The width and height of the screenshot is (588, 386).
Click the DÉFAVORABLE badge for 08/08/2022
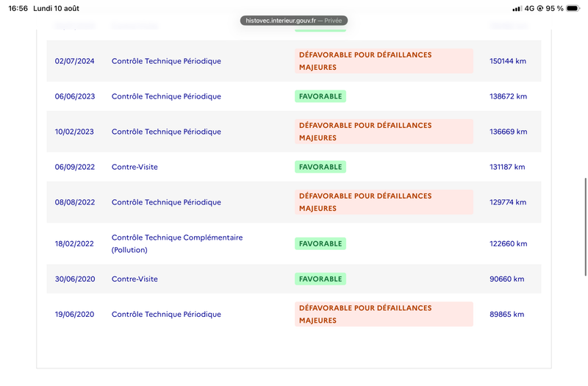click(x=384, y=202)
